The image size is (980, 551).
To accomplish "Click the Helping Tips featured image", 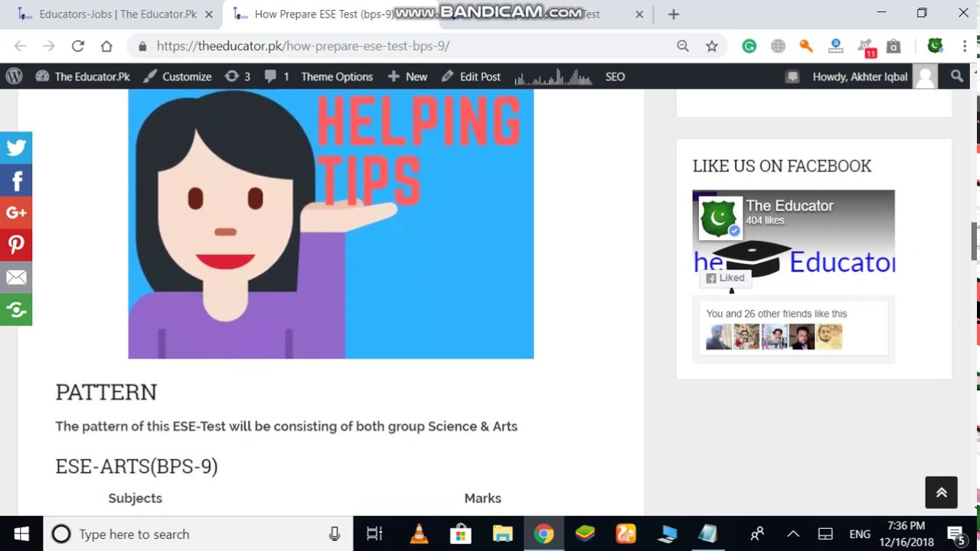I will coord(331,224).
